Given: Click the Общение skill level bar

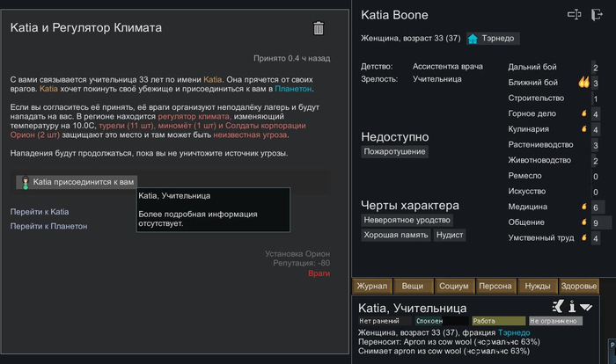Looking at the screenshot, I should pyautogui.click(x=596, y=222).
